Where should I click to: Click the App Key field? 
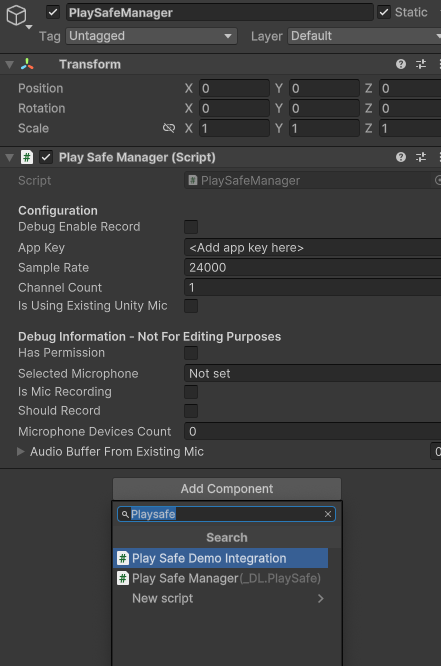(313, 248)
